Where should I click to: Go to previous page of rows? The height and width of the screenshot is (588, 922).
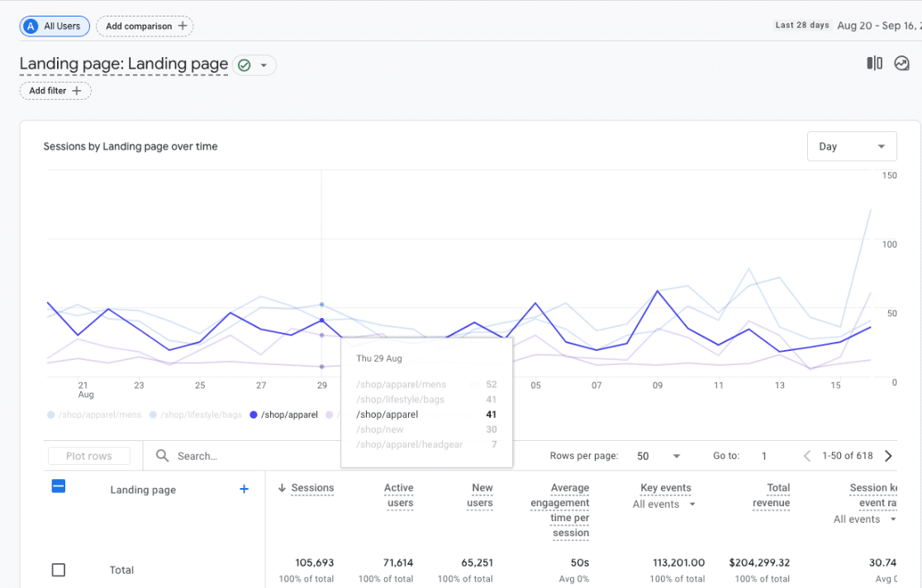click(x=808, y=456)
